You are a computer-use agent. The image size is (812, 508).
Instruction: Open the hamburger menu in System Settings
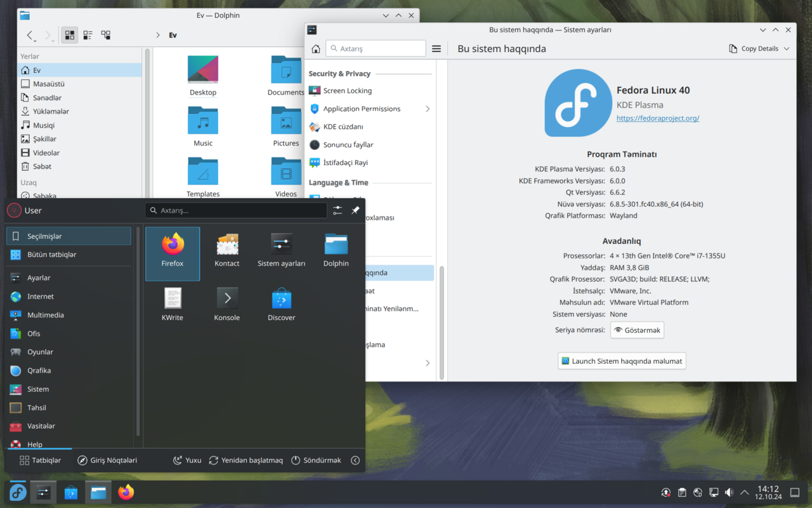click(x=436, y=48)
